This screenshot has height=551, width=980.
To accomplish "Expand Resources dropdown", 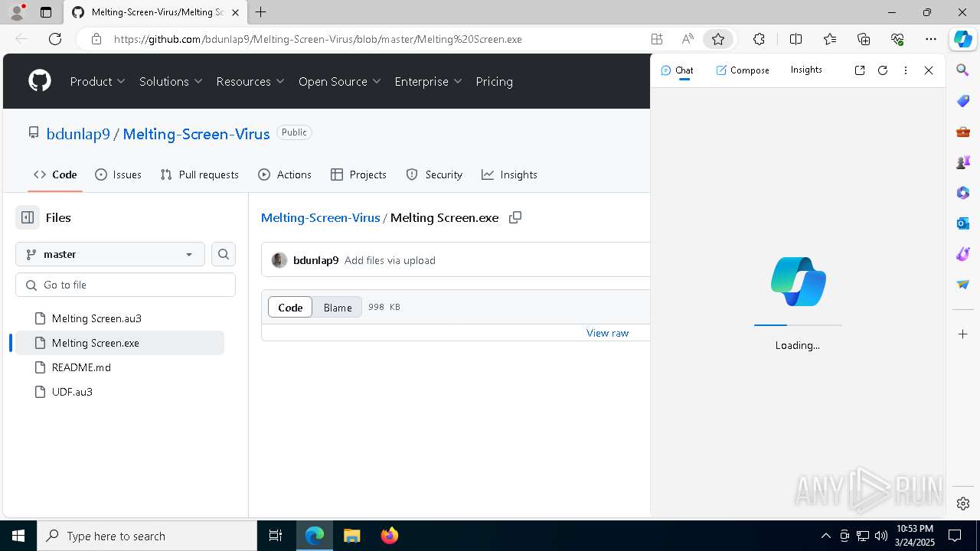I will click(250, 81).
